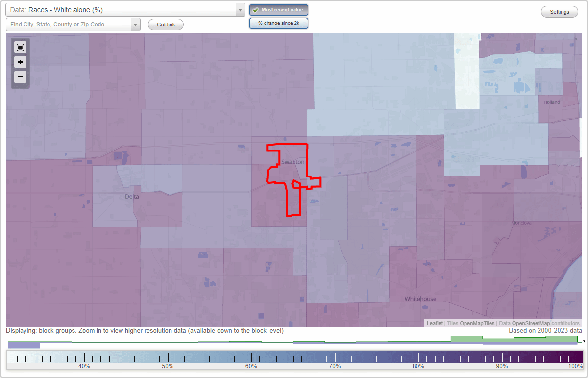Expand the location search suggestions arrow
The image size is (588, 378).
tap(136, 24)
